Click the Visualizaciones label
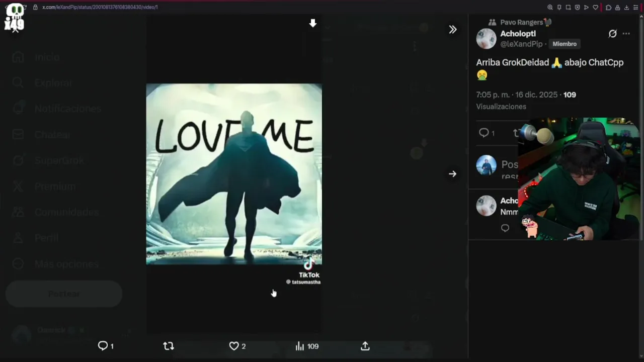 [501, 107]
